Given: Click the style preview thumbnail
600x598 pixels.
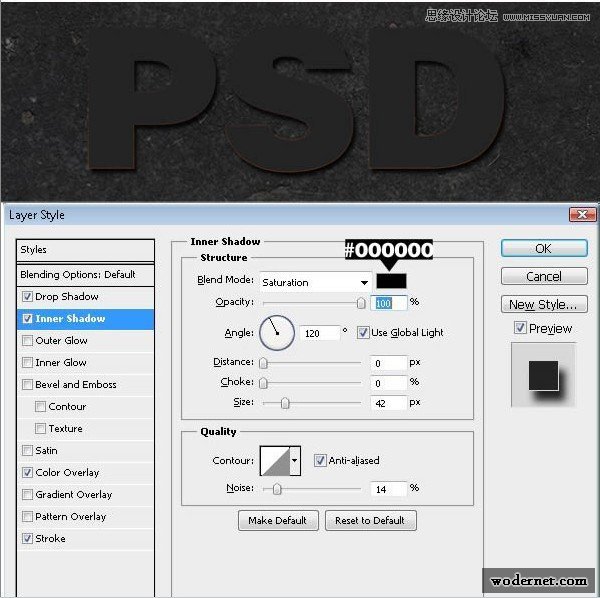Looking at the screenshot, I should tap(543, 375).
